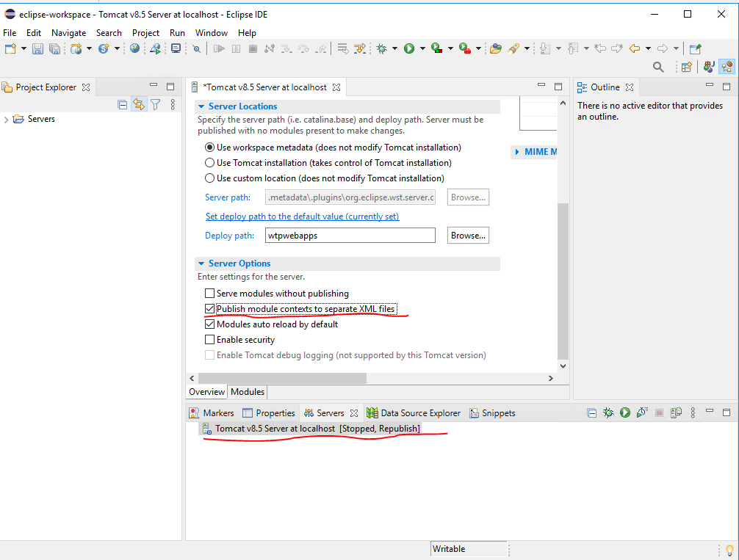Expand the MIME Mappings section
The width and height of the screenshot is (739, 560).
(x=517, y=152)
